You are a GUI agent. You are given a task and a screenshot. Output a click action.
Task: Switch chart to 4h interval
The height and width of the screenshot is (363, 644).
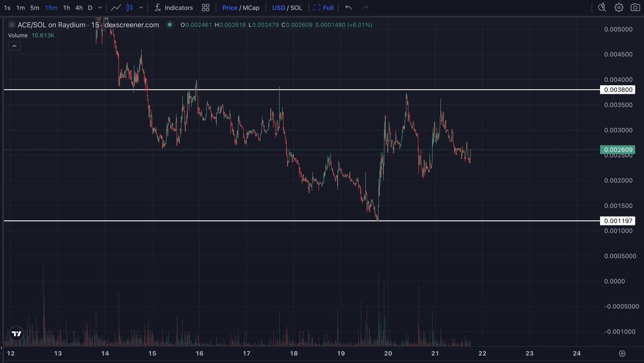(x=79, y=8)
